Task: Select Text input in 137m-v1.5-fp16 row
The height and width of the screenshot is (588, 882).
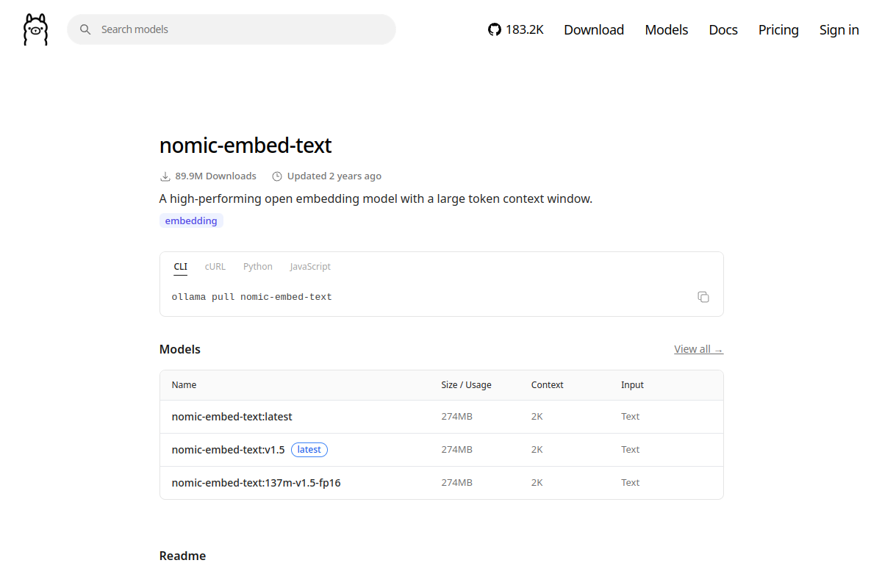Action: [x=631, y=483]
